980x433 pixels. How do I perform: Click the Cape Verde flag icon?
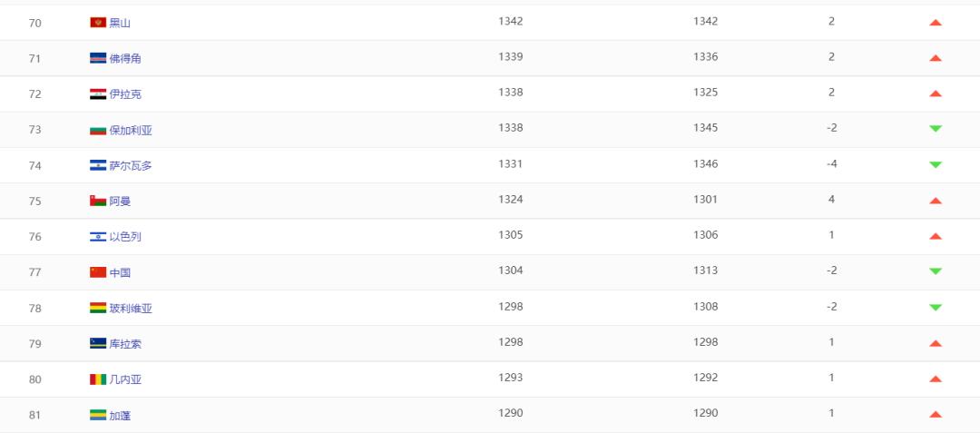(x=98, y=58)
